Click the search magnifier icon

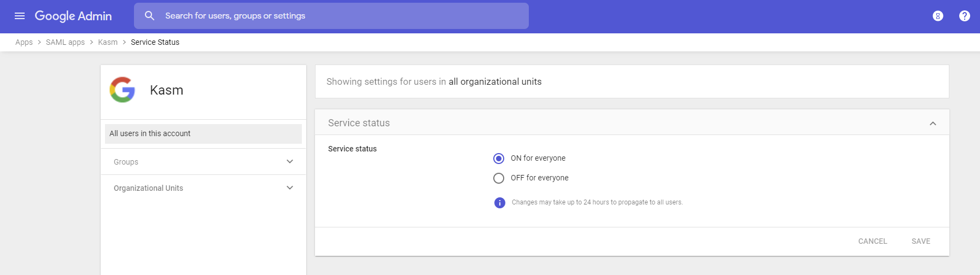[149, 16]
